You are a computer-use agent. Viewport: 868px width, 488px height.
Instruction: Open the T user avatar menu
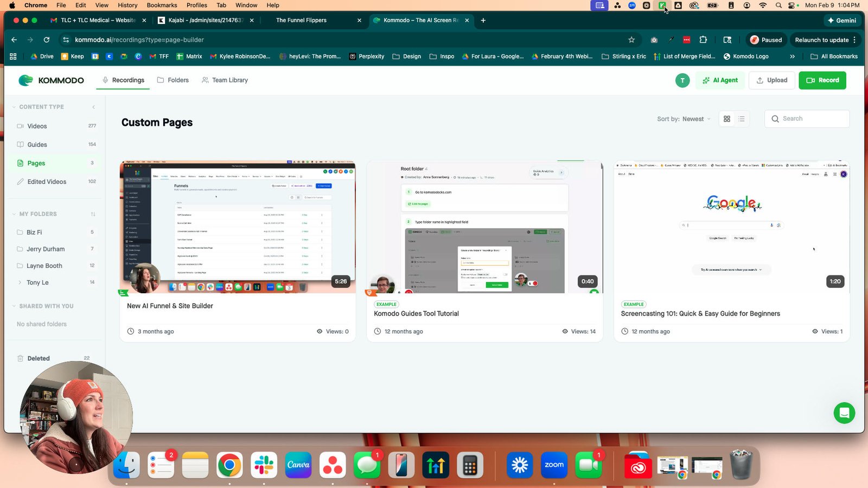682,80
